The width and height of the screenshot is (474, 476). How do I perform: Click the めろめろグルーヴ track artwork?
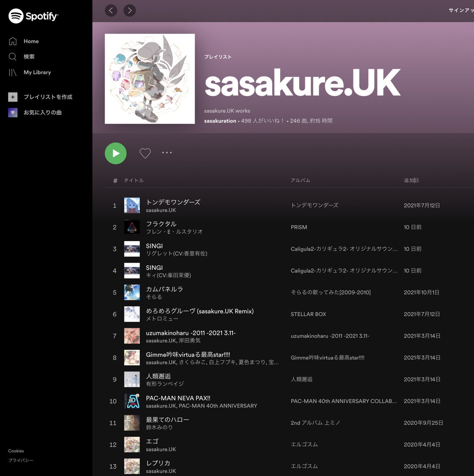[132, 314]
